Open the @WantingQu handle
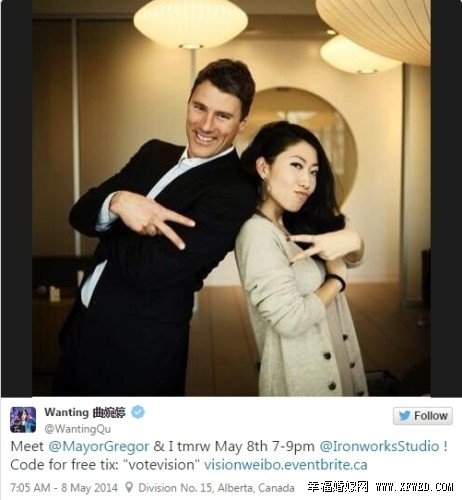Image resolution: width=462 pixels, height=500 pixels. [x=77, y=429]
